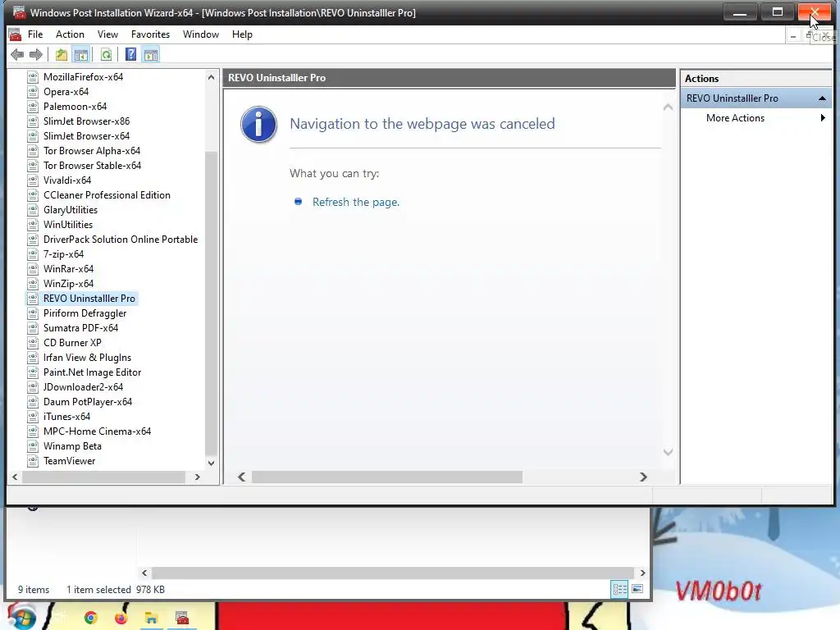Click the icon next to CCleaner Professional Edition

point(33,195)
